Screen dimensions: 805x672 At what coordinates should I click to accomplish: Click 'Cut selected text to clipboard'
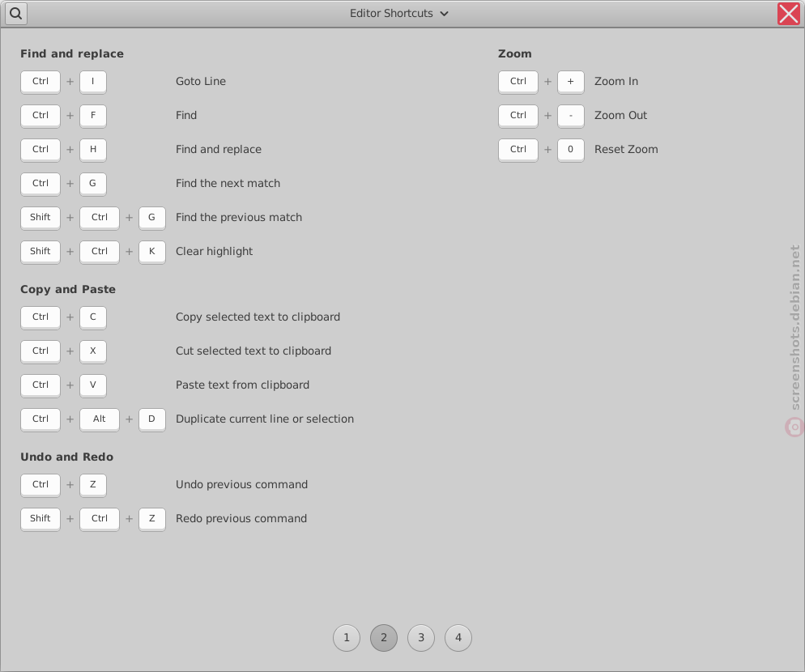click(253, 351)
